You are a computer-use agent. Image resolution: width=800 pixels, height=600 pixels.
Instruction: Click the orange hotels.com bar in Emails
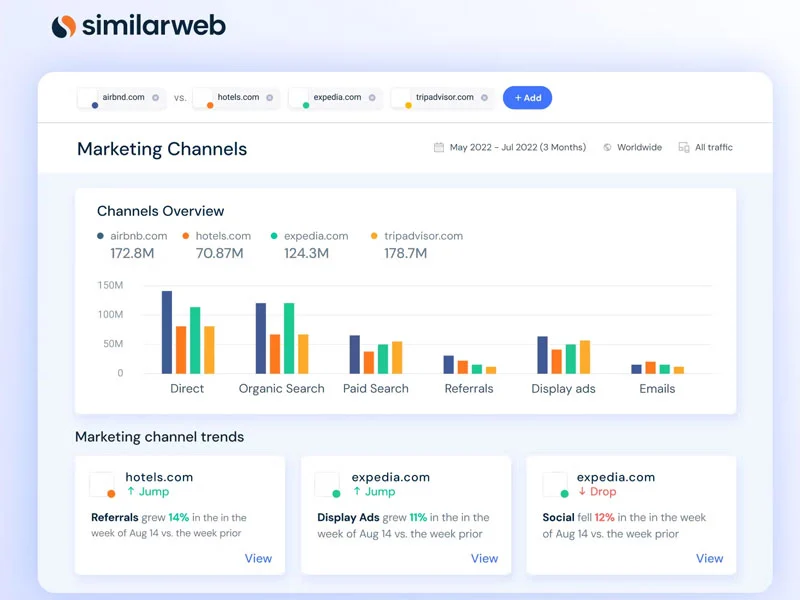coord(651,367)
